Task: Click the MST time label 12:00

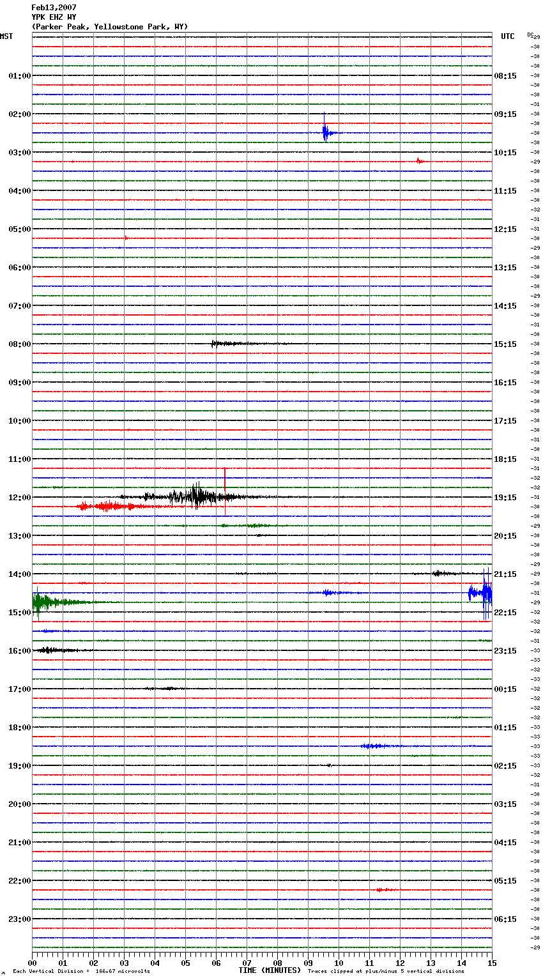Action: point(20,498)
